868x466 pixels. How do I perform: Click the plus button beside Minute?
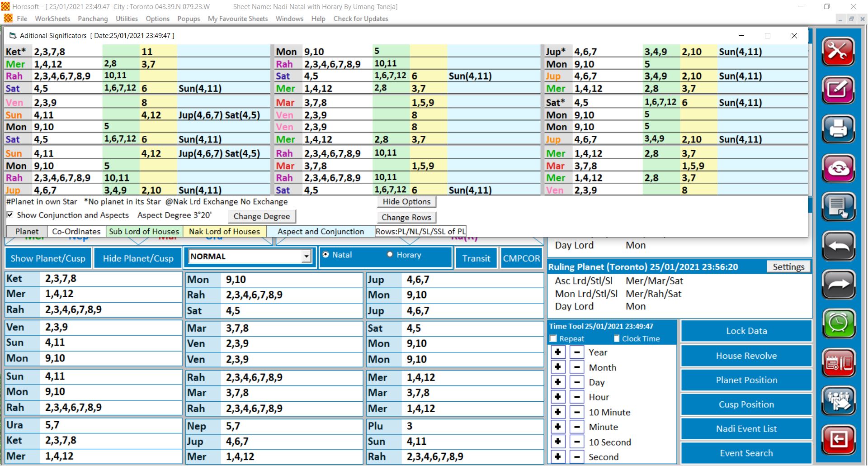tap(558, 427)
